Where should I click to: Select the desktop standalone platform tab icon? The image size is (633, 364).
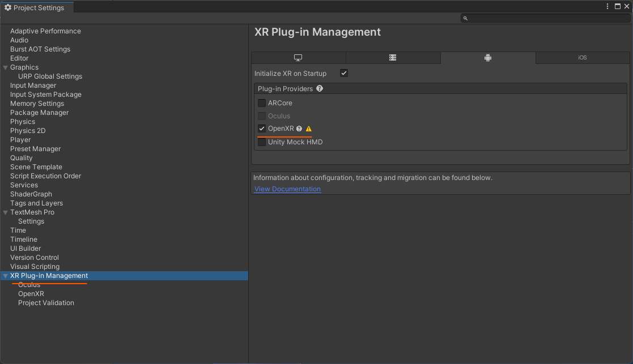click(x=298, y=58)
